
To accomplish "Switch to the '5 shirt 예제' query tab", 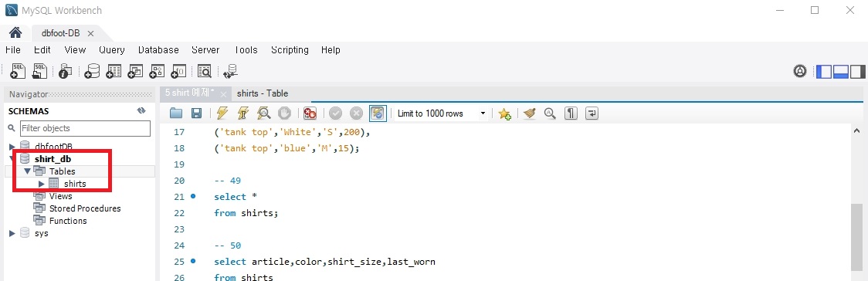I will (189, 93).
